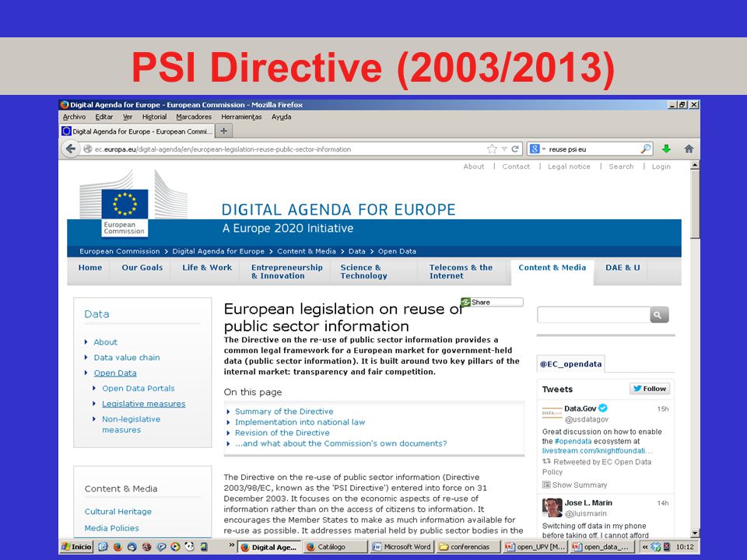Click the site search text field
The image size is (747, 560).
[594, 315]
